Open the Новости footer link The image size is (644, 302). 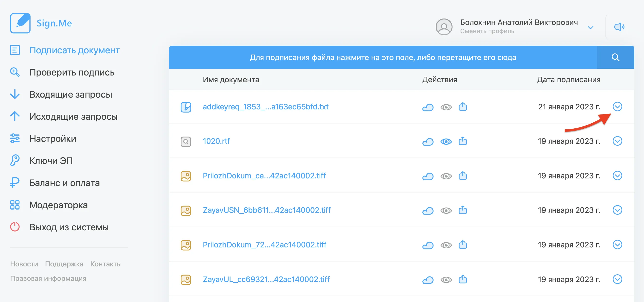[24, 264]
